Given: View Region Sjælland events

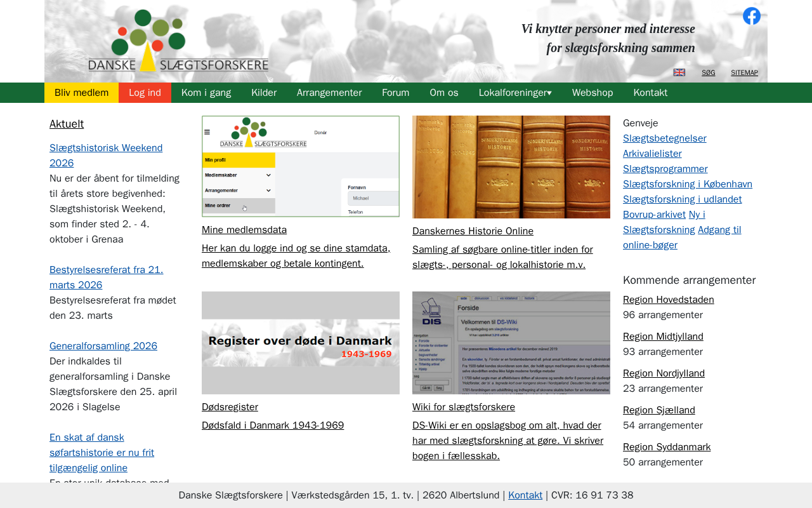Looking at the screenshot, I should click(x=659, y=410).
